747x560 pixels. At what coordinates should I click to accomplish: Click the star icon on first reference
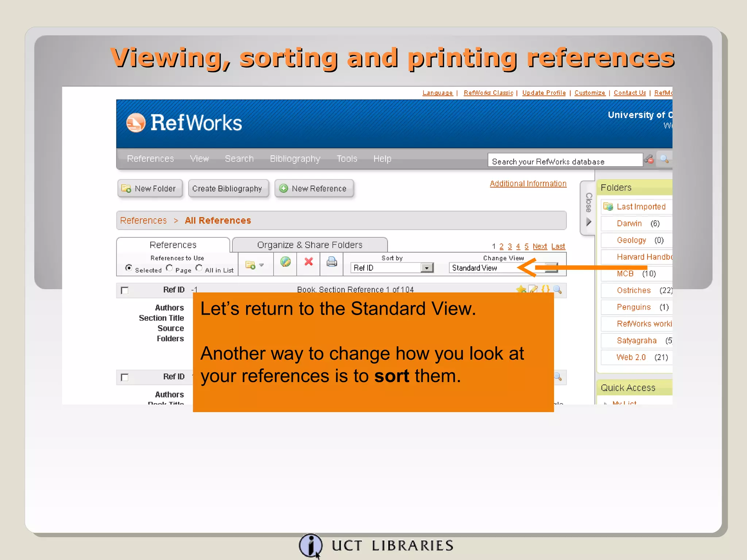(521, 289)
